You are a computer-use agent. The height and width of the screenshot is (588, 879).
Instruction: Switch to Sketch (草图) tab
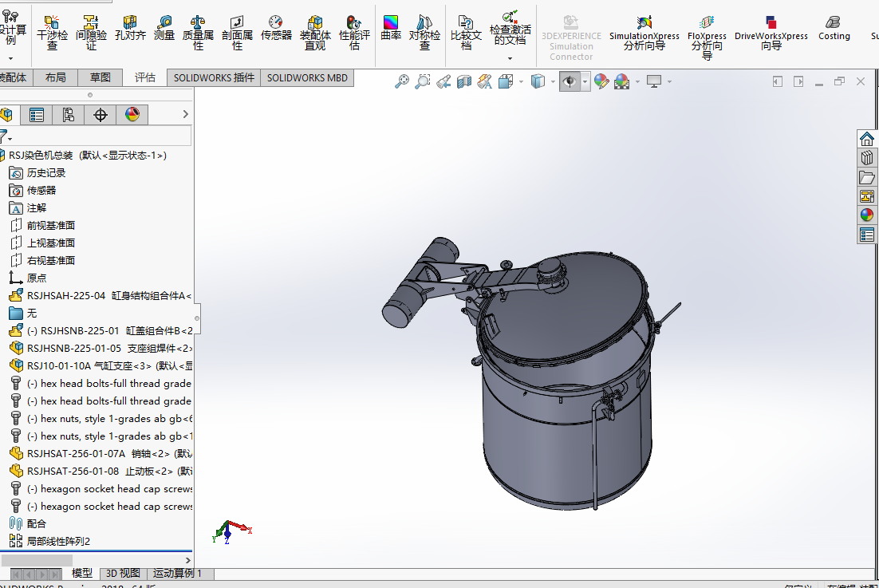(x=101, y=78)
